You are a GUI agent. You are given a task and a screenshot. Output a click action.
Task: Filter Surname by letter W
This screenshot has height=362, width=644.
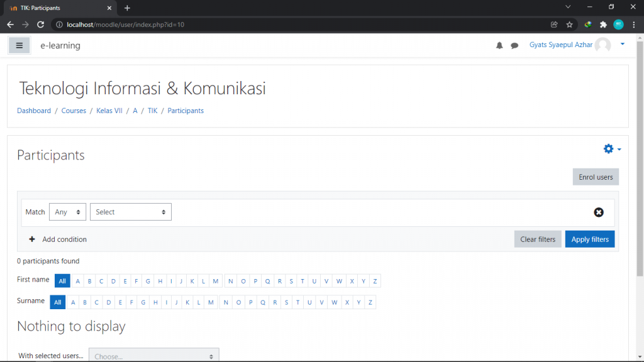(335, 302)
